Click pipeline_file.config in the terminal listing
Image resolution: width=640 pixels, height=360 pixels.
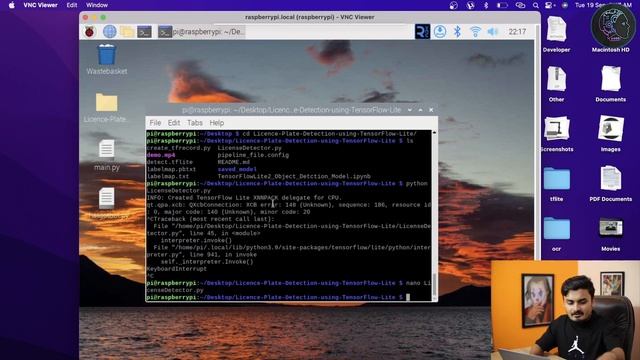pos(253,155)
